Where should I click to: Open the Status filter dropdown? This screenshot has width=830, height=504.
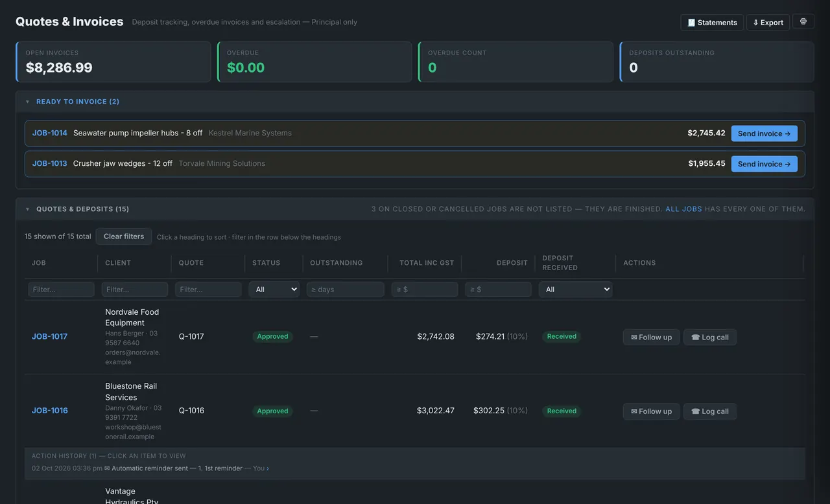coord(274,290)
